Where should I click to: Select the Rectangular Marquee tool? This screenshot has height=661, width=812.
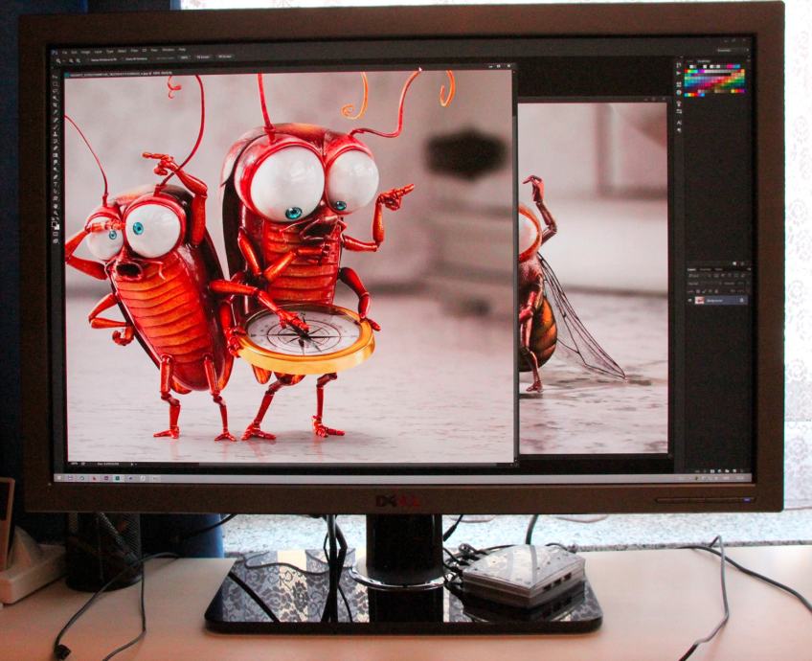[55, 86]
